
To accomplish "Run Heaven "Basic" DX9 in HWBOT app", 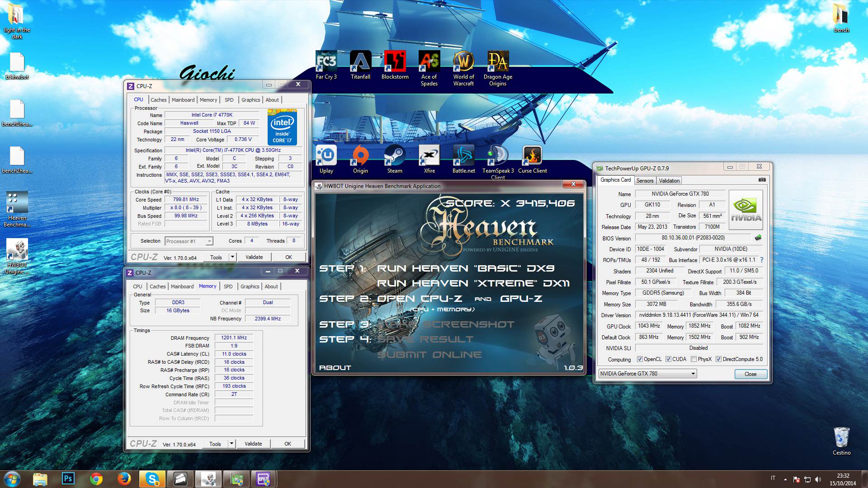I will [x=466, y=268].
